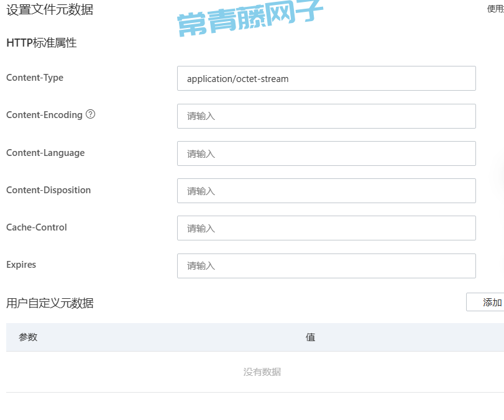Focus the Cache-Control input field
The height and width of the screenshot is (420, 504).
326,228
